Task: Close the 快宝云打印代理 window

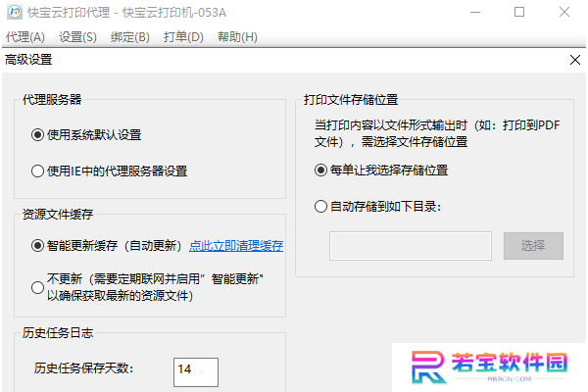Action: click(564, 12)
